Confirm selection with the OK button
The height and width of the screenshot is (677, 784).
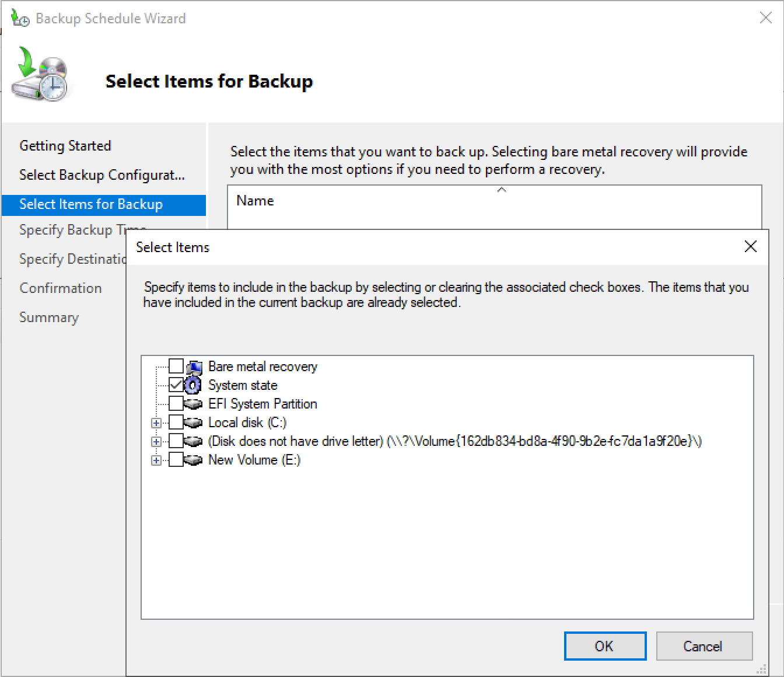[605, 646]
